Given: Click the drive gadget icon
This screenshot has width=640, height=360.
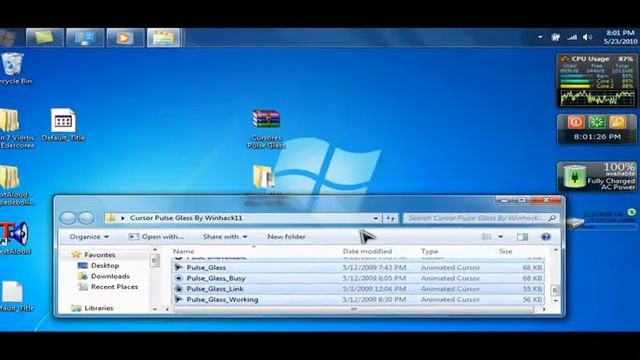Looking at the screenshot, I should point(576,223).
